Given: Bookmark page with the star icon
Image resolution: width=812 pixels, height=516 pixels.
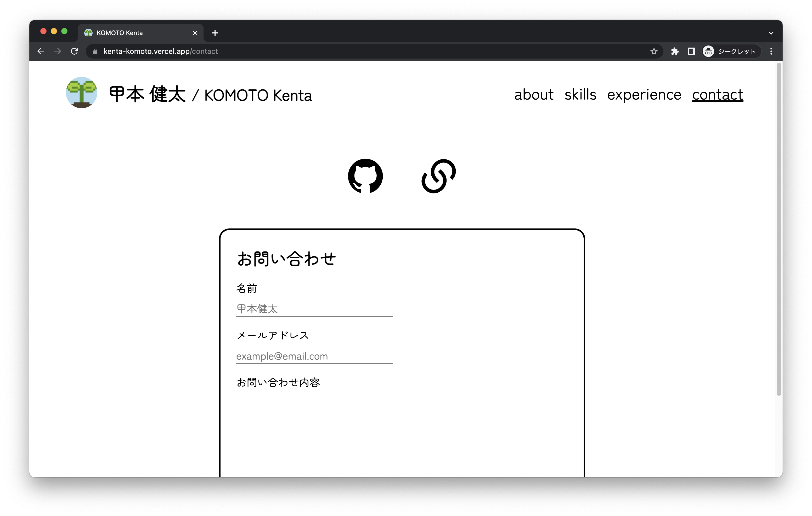Looking at the screenshot, I should pos(654,51).
